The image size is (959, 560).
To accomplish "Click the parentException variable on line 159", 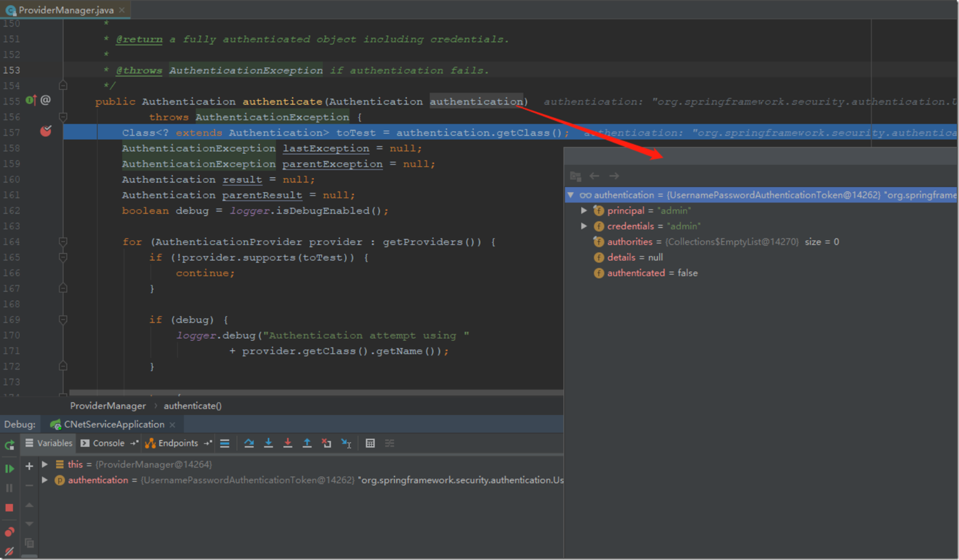I will pos(333,164).
